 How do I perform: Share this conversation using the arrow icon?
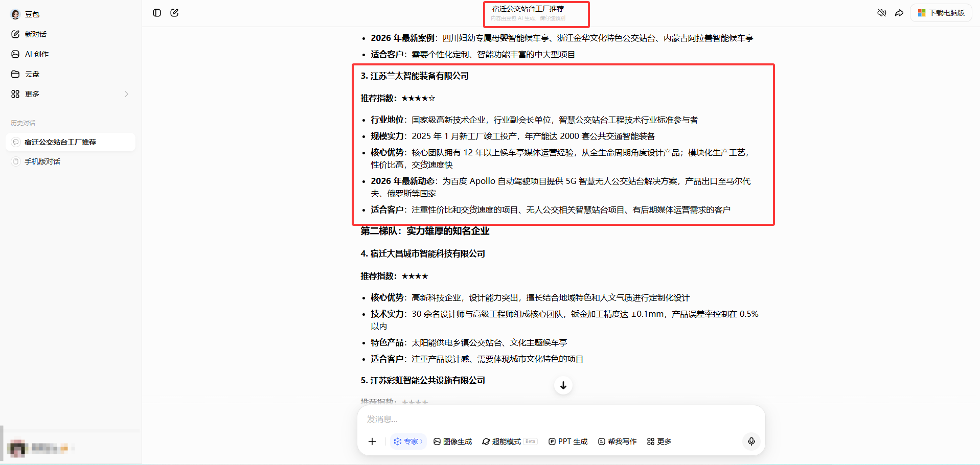pyautogui.click(x=899, y=13)
